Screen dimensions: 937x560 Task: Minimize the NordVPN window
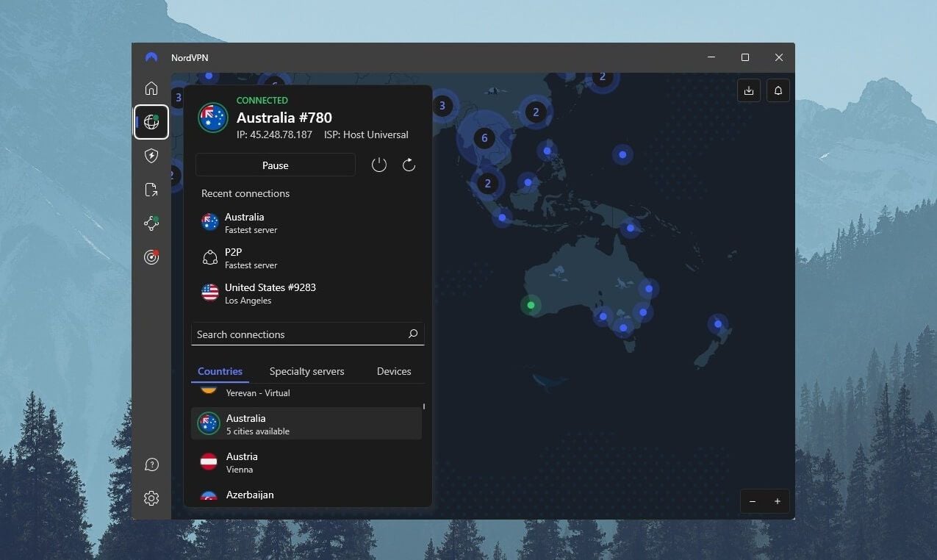pyautogui.click(x=711, y=57)
